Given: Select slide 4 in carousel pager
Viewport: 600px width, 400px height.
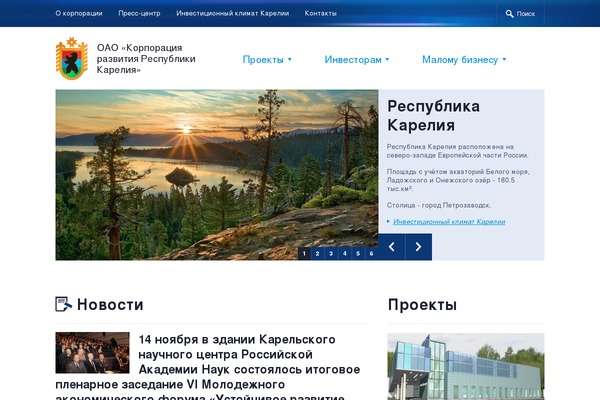Looking at the screenshot, I should [345, 253].
